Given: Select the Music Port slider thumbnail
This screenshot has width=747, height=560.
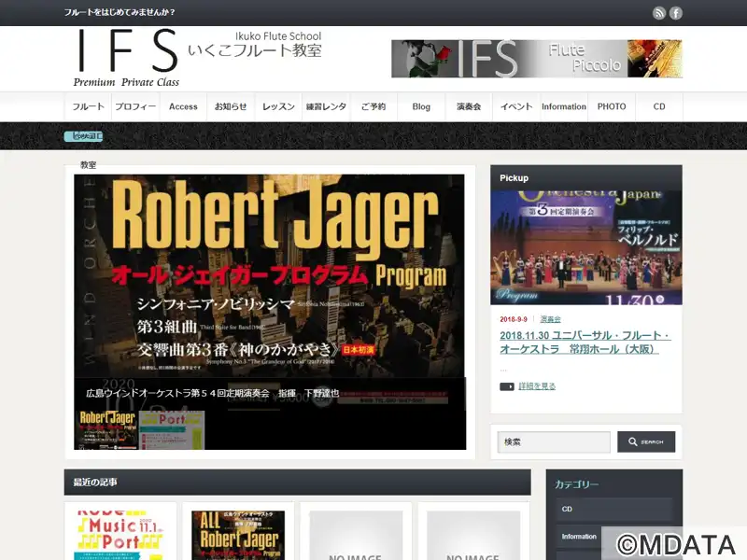Looking at the screenshot, I should [x=172, y=430].
